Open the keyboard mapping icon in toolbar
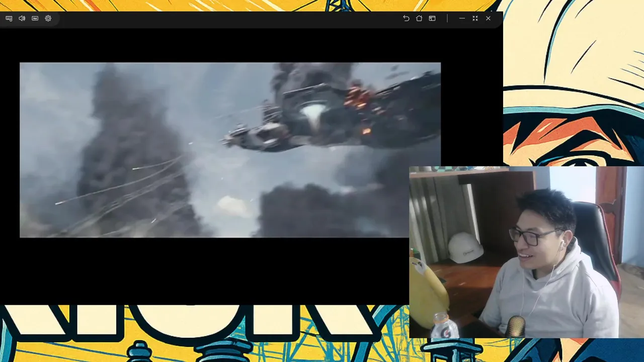The height and width of the screenshot is (362, 644). tap(9, 18)
